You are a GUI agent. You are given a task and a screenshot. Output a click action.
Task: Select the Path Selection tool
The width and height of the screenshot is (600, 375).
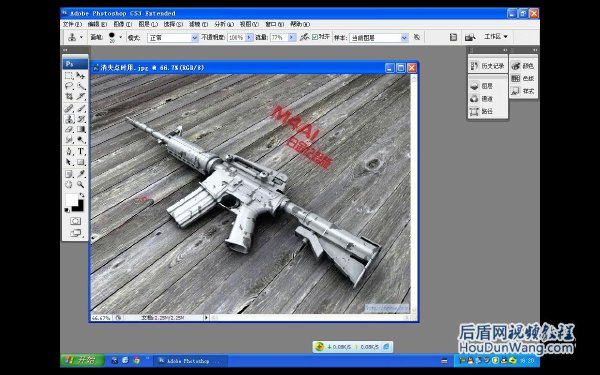pos(69,162)
